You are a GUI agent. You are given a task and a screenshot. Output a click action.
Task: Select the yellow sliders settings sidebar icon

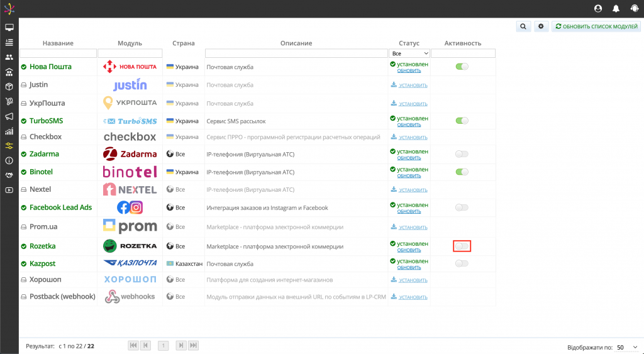click(x=9, y=146)
